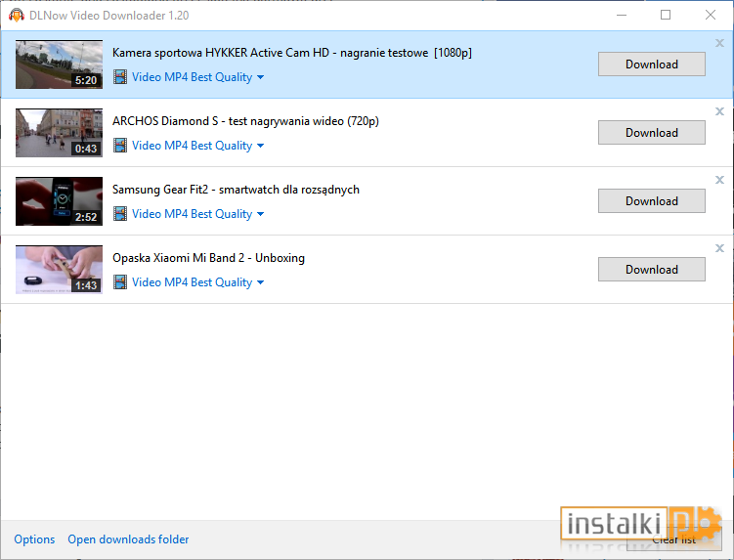Click title 'Samsung Gear Fit2 - smartwatch dla rozsądnych'
This screenshot has width=734, height=560.
click(x=236, y=190)
